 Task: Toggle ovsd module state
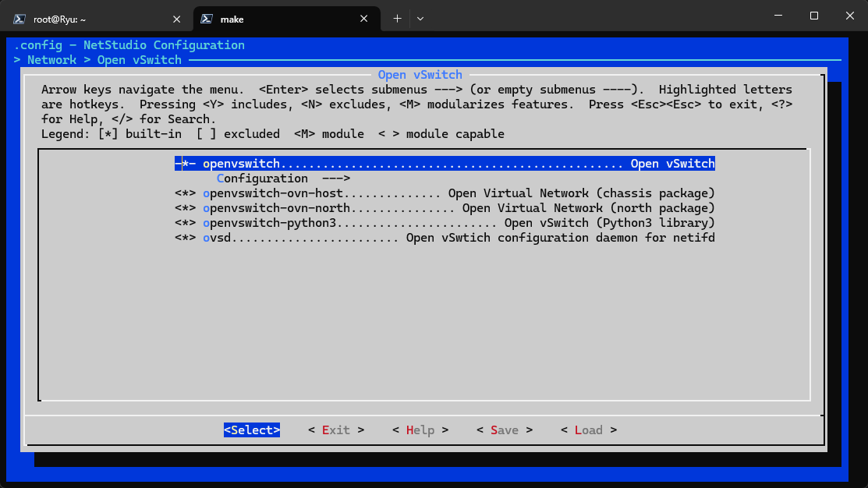pos(186,238)
